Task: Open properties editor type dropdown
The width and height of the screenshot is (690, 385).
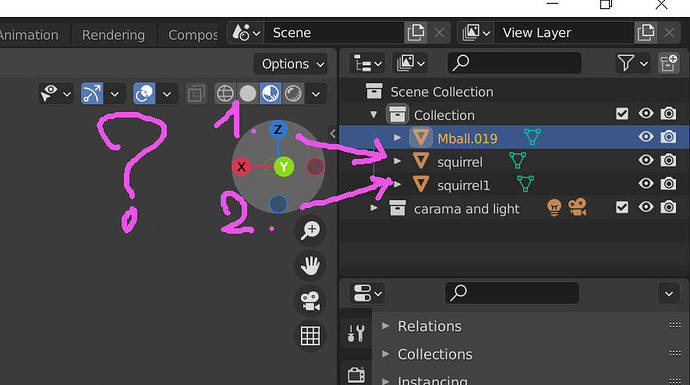Action: (x=367, y=293)
